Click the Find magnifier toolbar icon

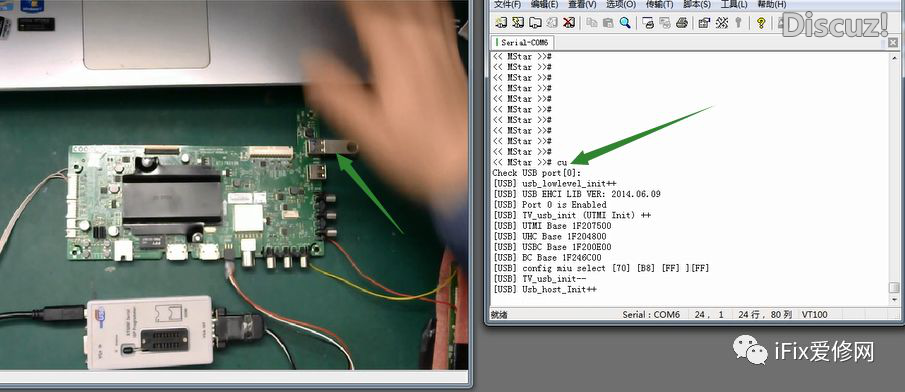pos(624,23)
